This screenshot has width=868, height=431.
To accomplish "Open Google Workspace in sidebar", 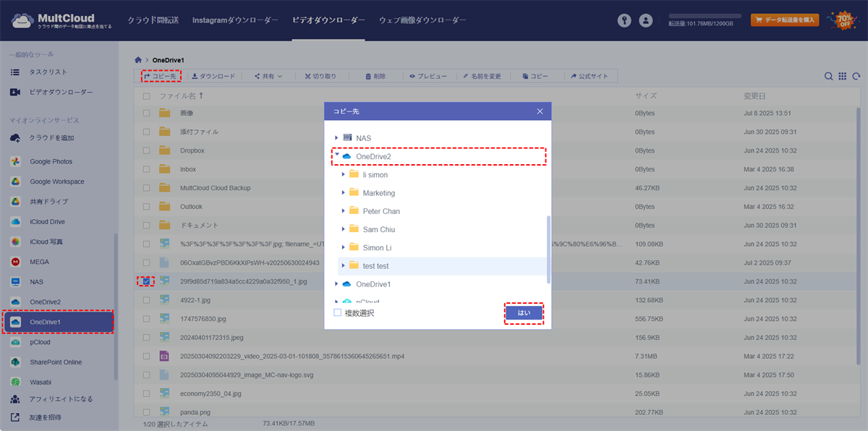I will click(58, 182).
